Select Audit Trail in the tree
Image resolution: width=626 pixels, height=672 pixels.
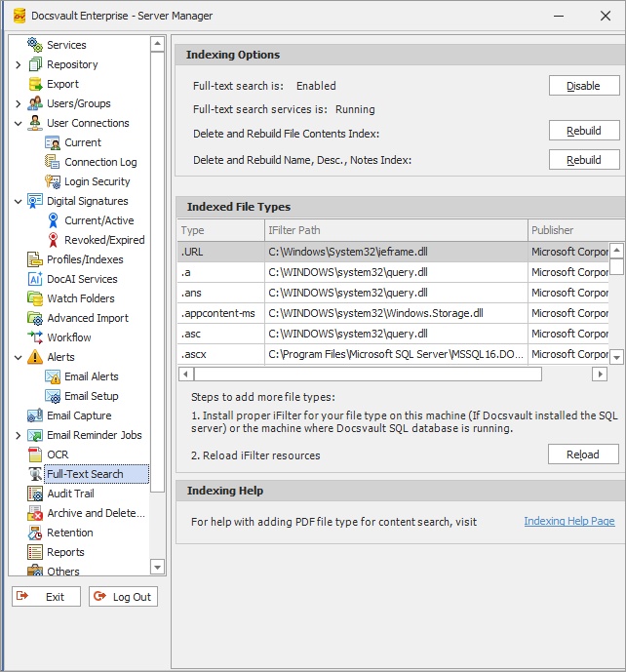71,494
